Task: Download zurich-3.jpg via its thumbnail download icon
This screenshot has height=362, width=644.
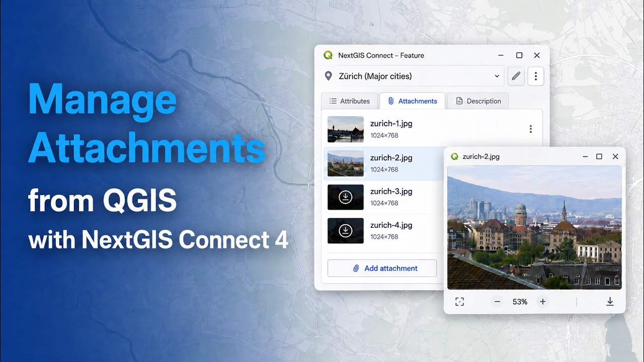Action: (x=345, y=198)
